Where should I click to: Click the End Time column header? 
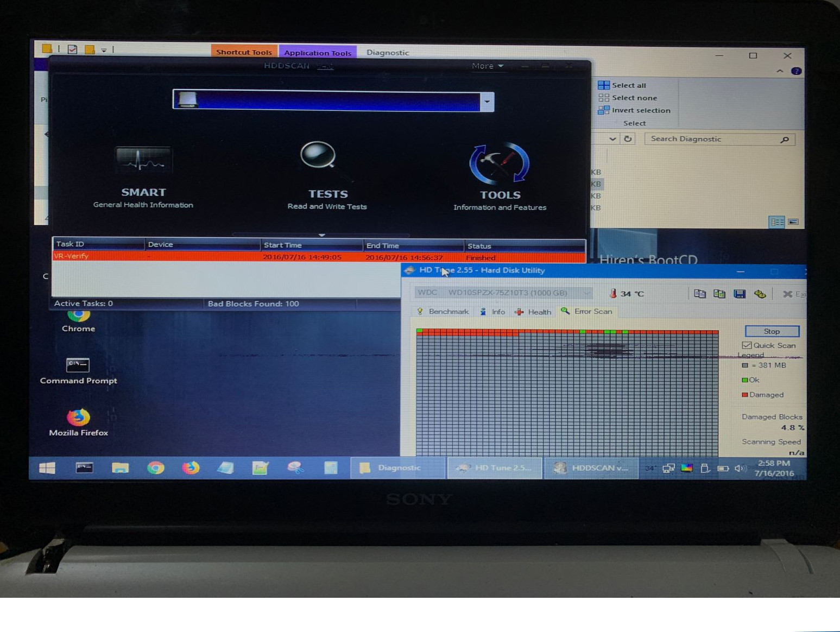point(413,246)
